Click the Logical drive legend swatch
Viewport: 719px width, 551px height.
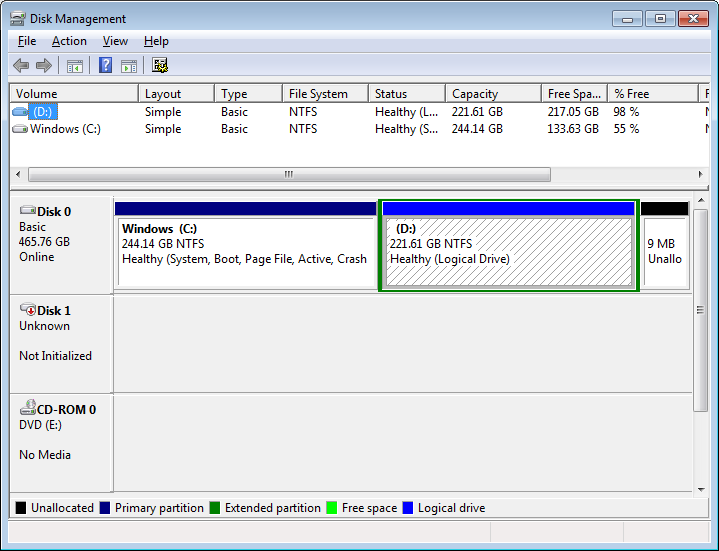[408, 508]
